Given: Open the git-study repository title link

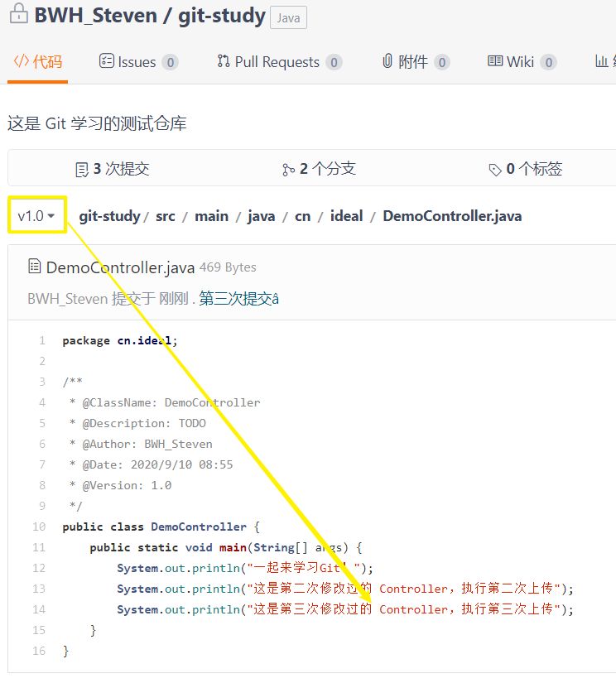Looking at the screenshot, I should (x=222, y=16).
